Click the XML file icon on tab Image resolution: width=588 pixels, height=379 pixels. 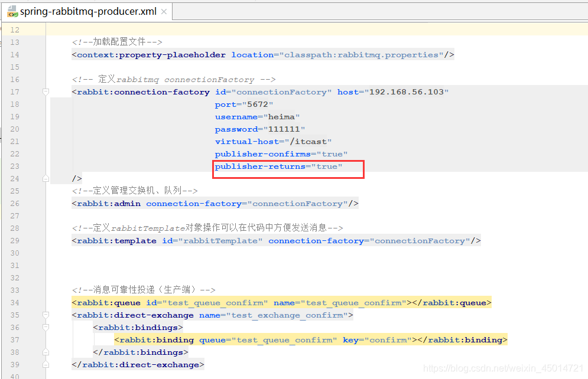coord(12,12)
